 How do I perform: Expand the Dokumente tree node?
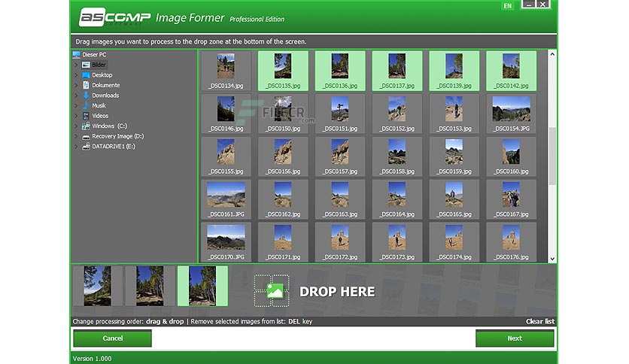pyautogui.click(x=76, y=85)
